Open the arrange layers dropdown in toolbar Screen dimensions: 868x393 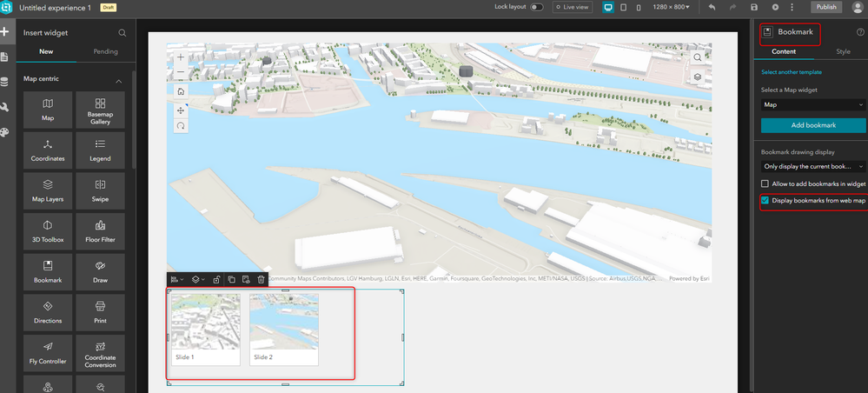[x=197, y=280]
